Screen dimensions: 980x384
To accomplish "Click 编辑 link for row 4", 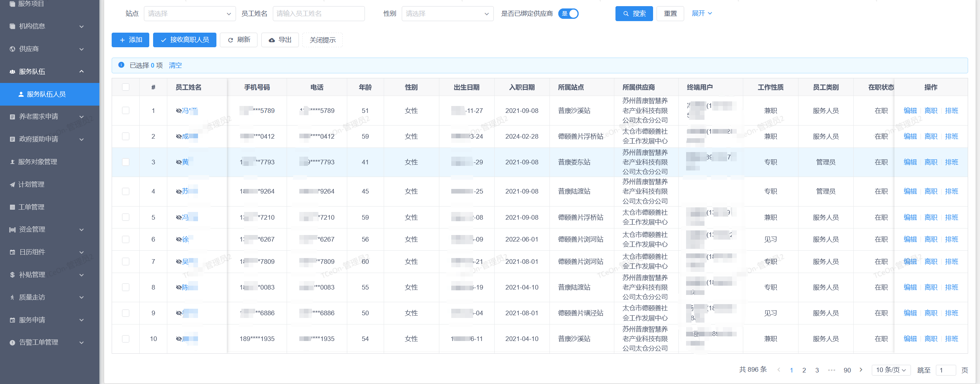I will [x=910, y=191].
